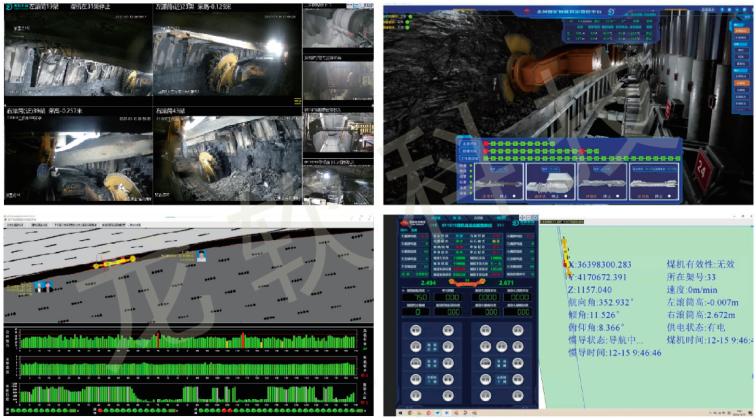This screenshot has width=756, height=418.
Task: Select the worker avatar beside the shearer
Action: [202, 255]
